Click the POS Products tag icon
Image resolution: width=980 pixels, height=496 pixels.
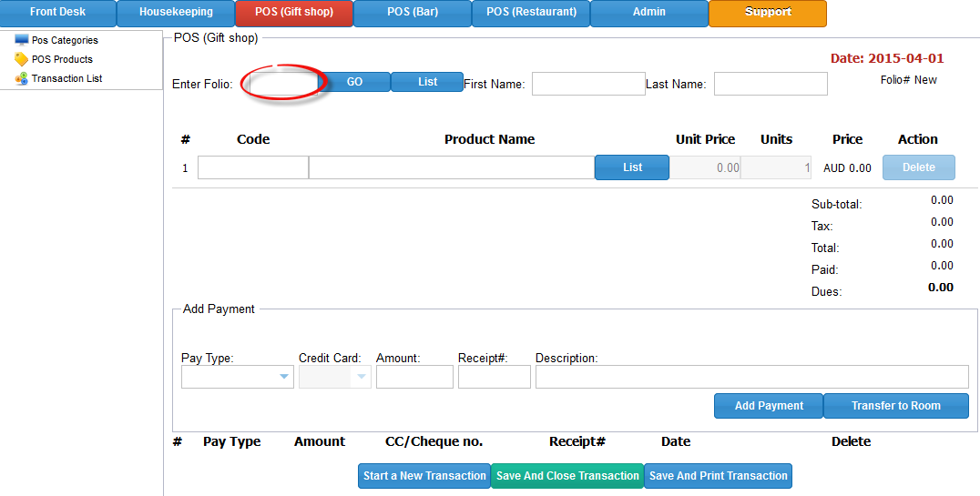22,59
